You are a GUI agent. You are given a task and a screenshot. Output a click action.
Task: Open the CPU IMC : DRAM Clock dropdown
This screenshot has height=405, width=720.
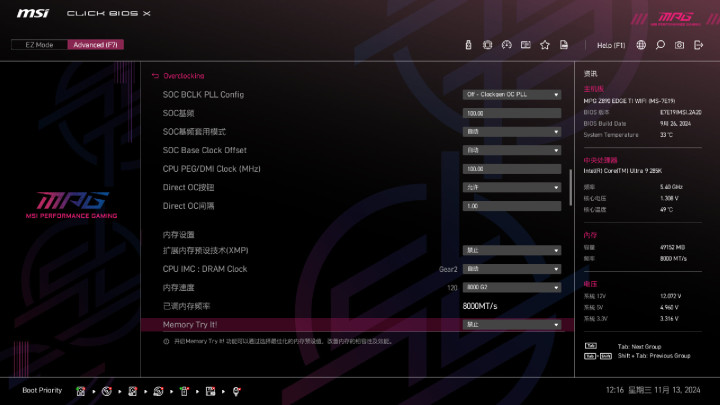coord(512,269)
